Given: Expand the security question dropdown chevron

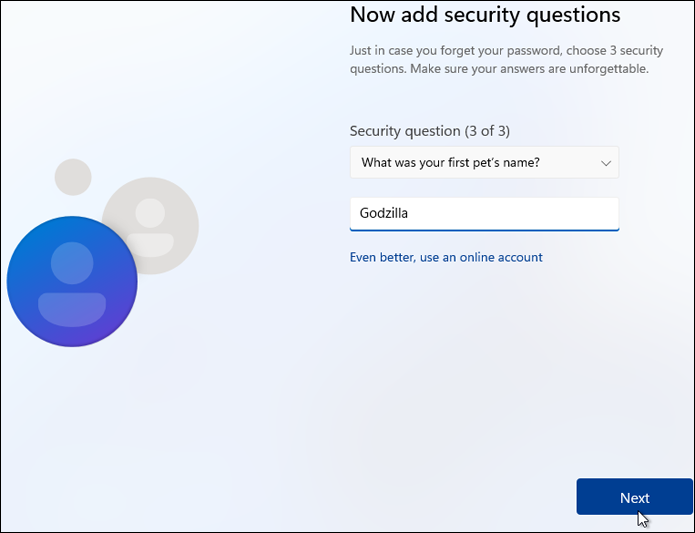Looking at the screenshot, I should tap(605, 162).
